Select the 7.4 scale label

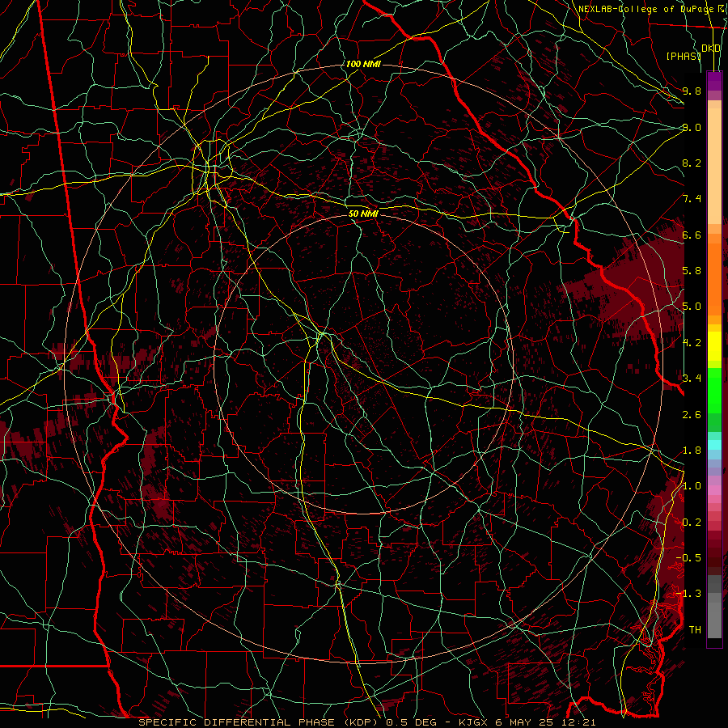[x=692, y=199]
